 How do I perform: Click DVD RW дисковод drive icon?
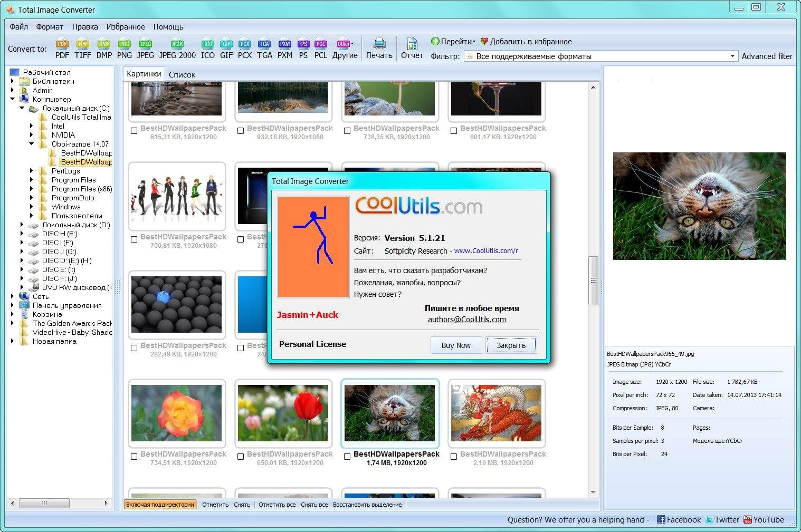pyautogui.click(x=34, y=287)
